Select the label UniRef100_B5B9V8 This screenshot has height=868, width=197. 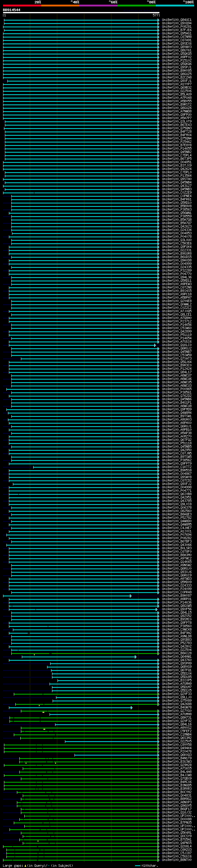[x=177, y=206]
